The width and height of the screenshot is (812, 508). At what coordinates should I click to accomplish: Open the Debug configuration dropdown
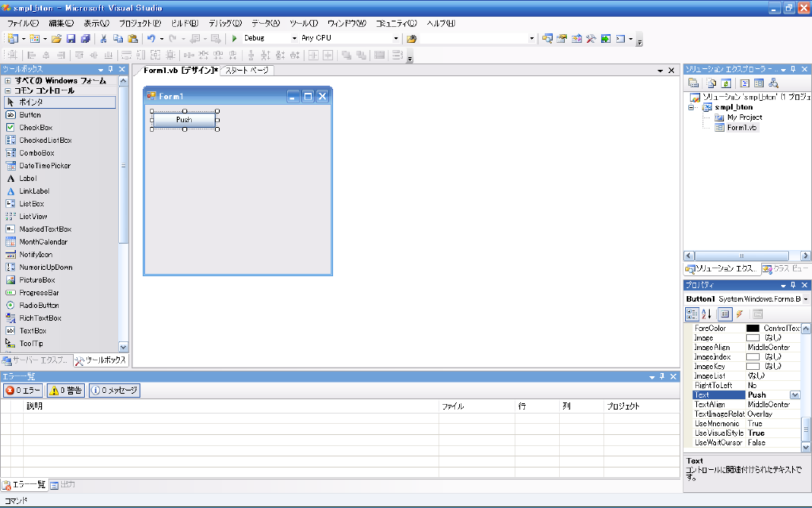[294, 38]
